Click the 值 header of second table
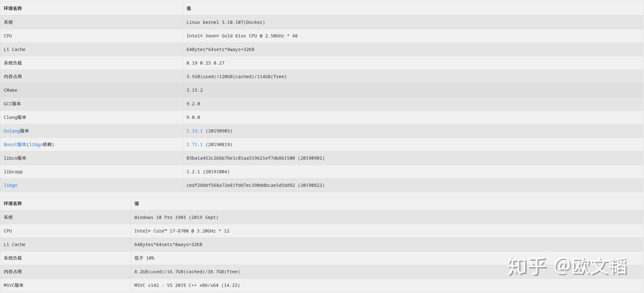The image size is (644, 293). coord(136,203)
